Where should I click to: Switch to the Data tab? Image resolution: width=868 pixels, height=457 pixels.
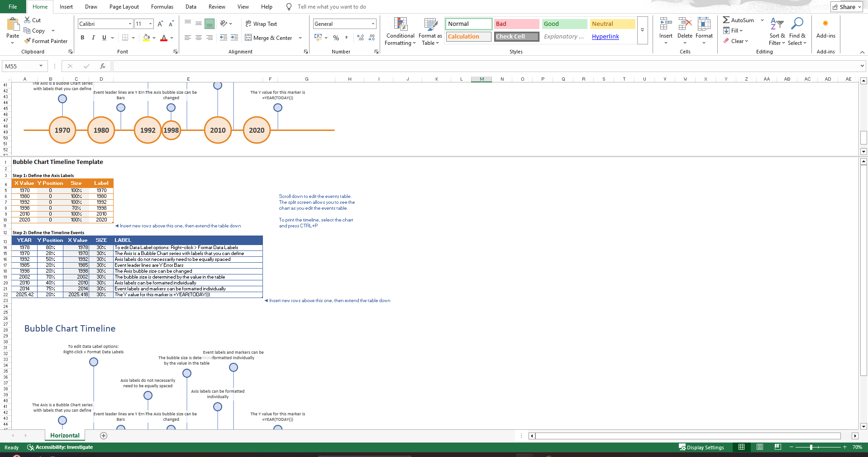191,7
